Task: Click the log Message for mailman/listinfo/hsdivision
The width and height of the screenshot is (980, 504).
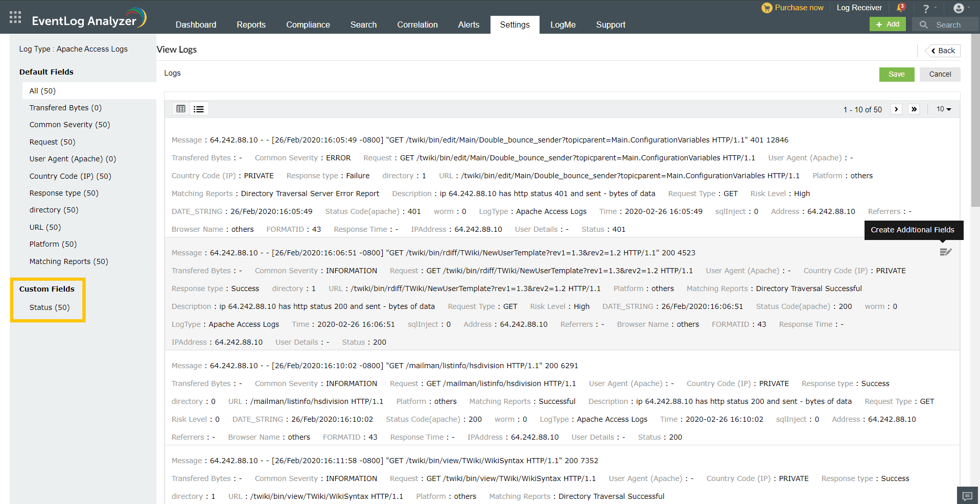Action: pos(375,366)
